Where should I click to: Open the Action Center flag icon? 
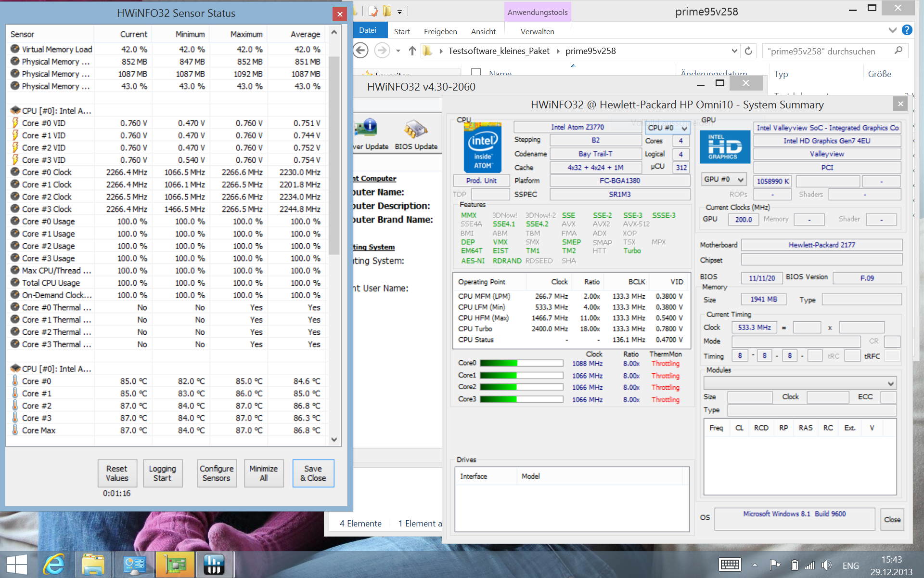point(775,565)
